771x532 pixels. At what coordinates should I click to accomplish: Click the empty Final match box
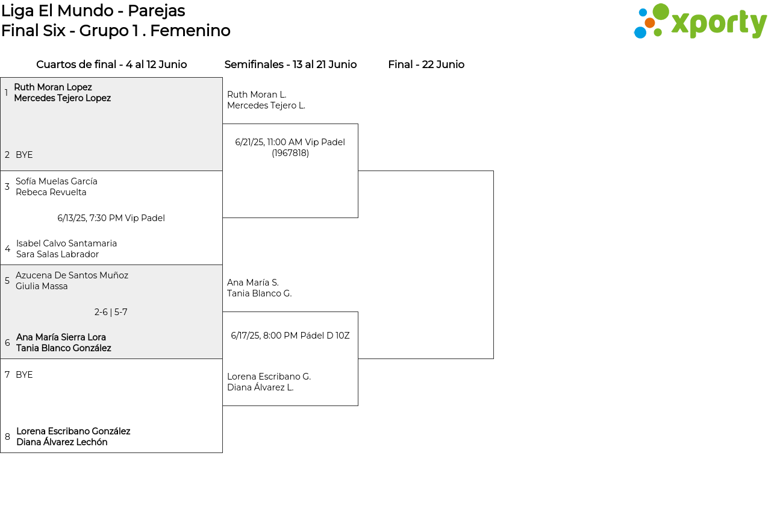(x=426, y=264)
